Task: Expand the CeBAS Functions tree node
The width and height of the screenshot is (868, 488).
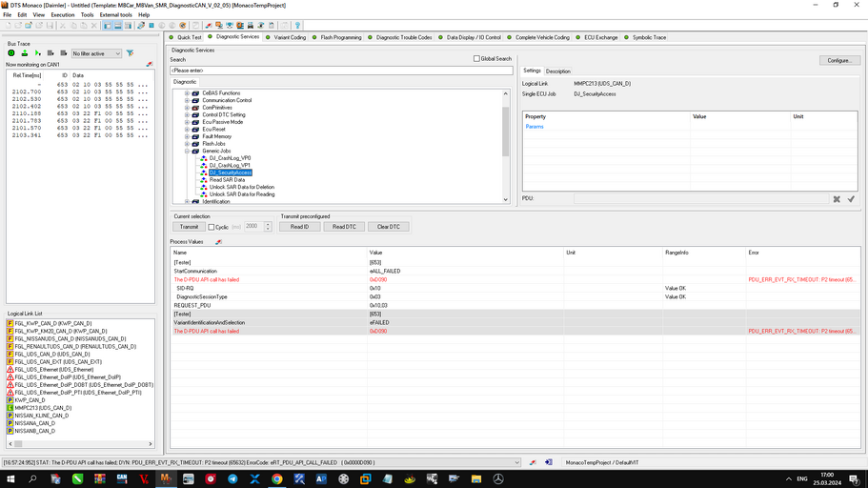Action: click(187, 93)
